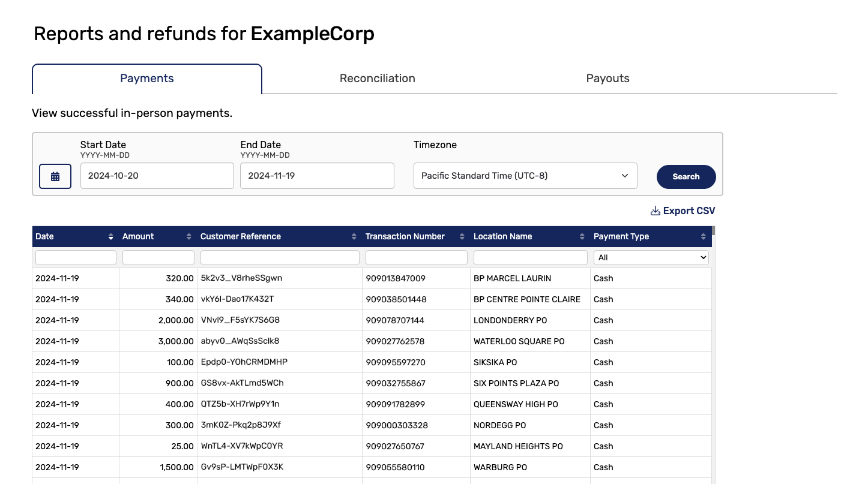Click the Customer Reference filter box
Image resolution: width=868 pixels, height=484 pixels.
click(x=280, y=257)
